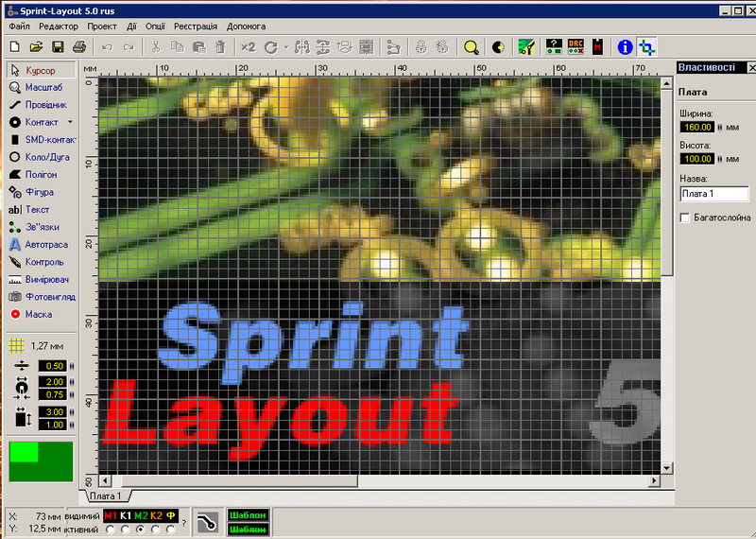Click the track bend mode button
This screenshot has height=539, width=756.
208,523
